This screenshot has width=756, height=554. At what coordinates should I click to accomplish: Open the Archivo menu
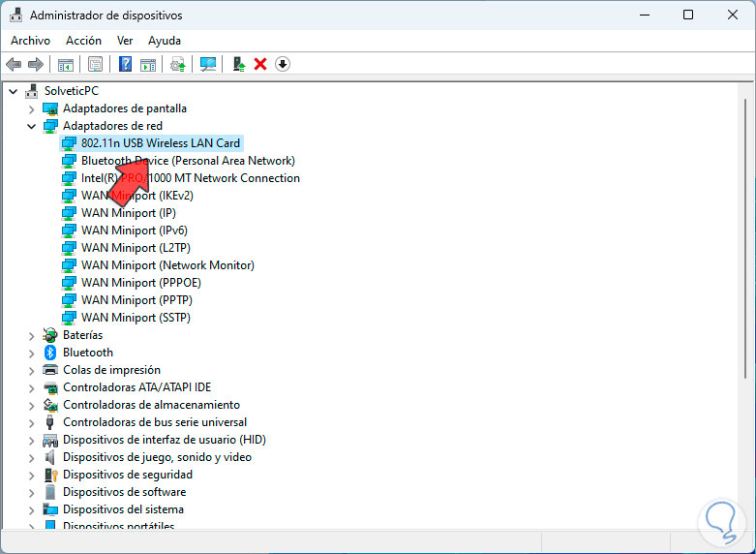pos(30,41)
